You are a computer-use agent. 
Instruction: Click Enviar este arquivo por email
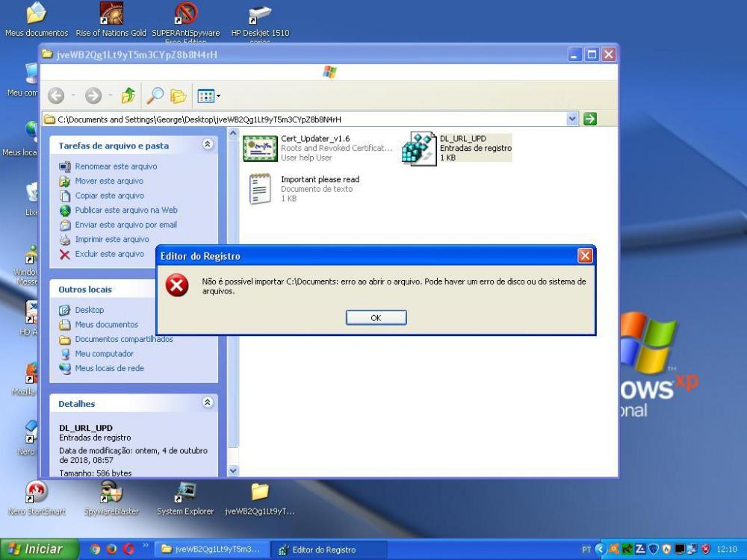[x=125, y=225]
